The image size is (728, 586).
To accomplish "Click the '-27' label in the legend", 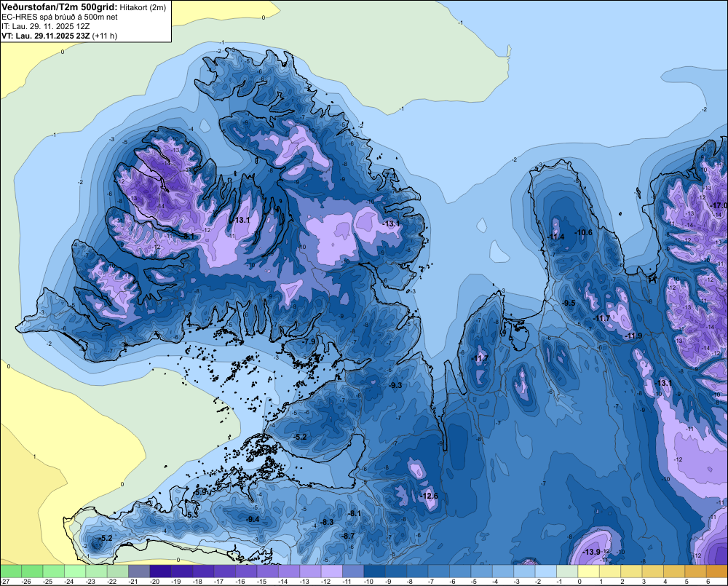I will (x=5, y=582).
